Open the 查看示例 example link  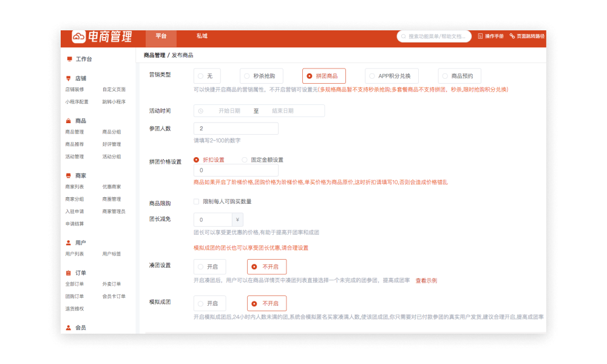tap(425, 280)
